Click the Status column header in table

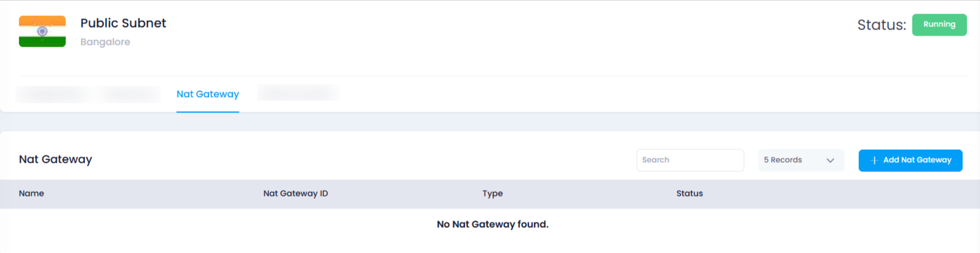click(690, 193)
